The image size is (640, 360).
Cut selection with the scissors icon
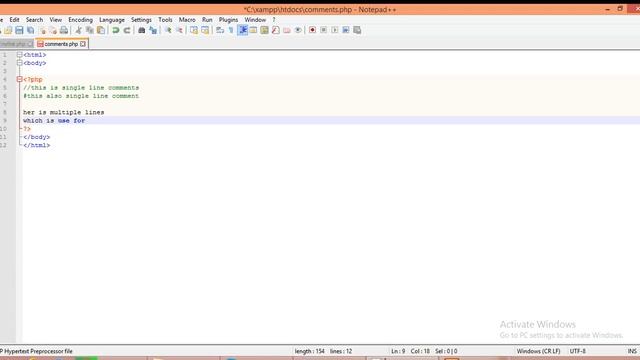click(78, 30)
